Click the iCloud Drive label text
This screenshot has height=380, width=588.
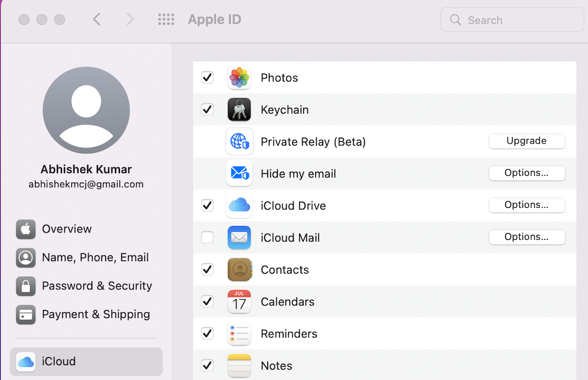(293, 205)
